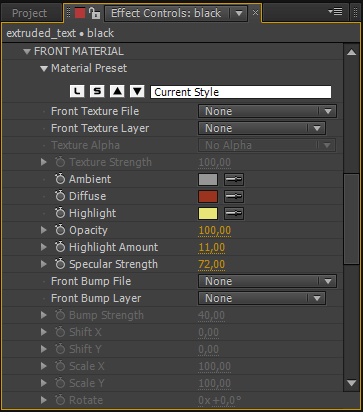The height and width of the screenshot is (412, 363).
Task: Expand the Shift Y property
Action: click(x=44, y=349)
